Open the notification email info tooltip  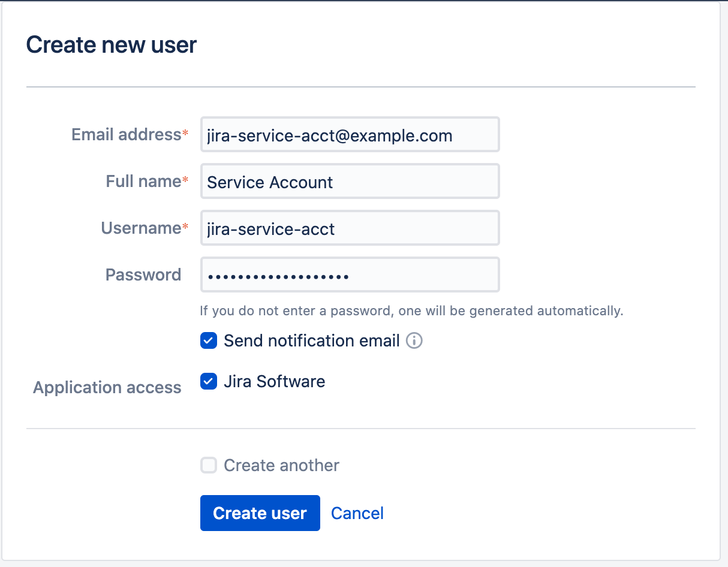click(x=414, y=340)
